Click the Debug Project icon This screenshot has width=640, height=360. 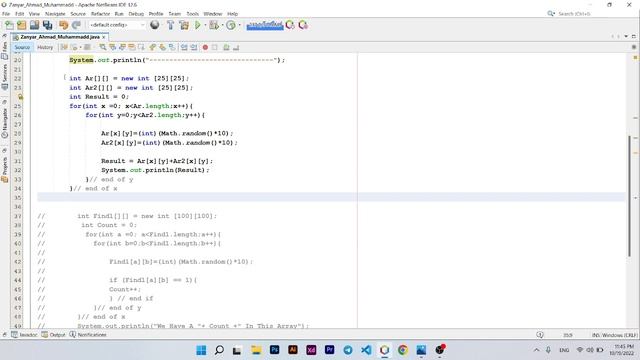point(214,25)
